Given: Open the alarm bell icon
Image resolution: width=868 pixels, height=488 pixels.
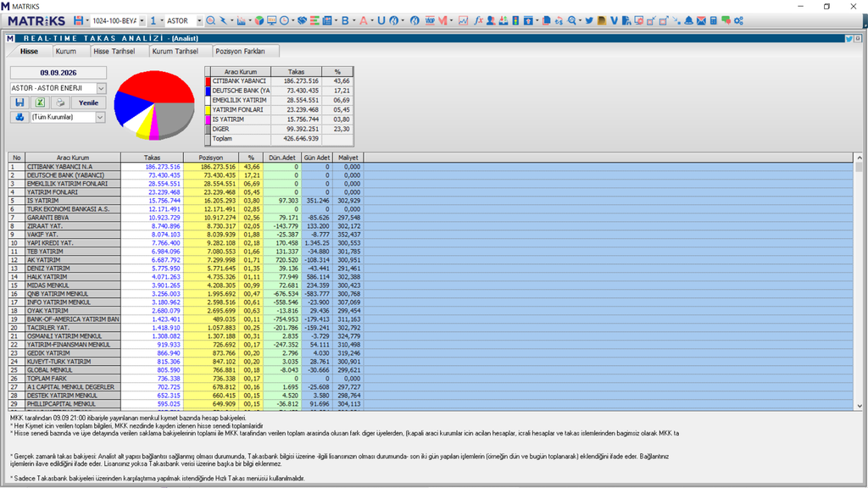Looking at the screenshot, I should (688, 20).
